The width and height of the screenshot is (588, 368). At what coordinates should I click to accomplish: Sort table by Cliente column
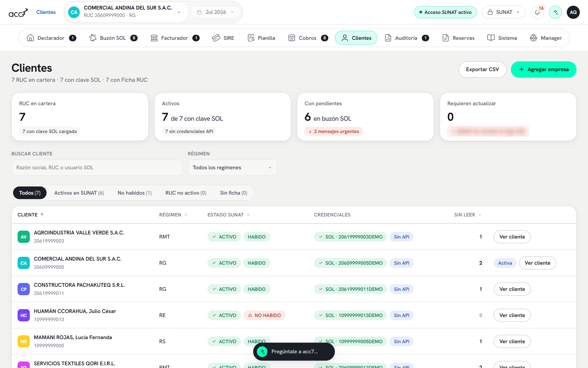click(x=31, y=215)
